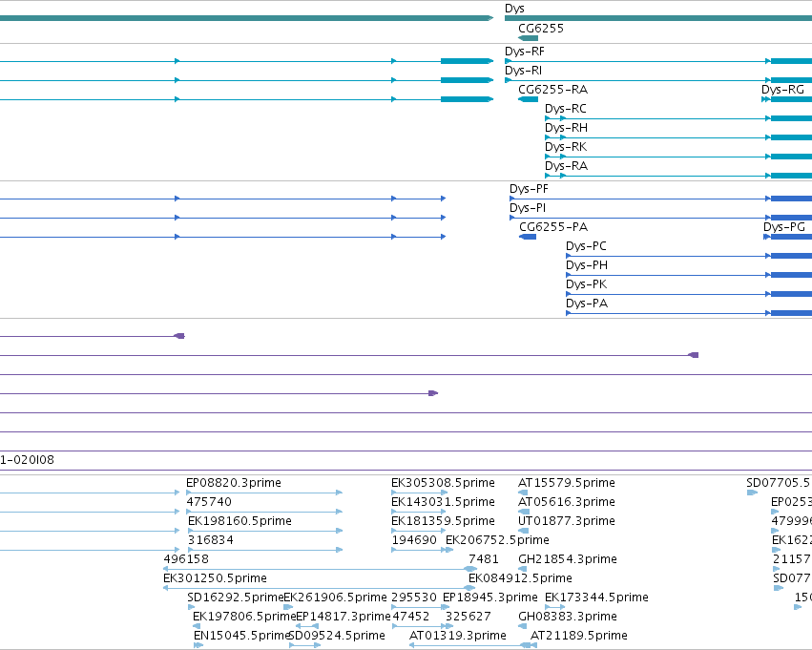Click the 194690 feature label

[x=414, y=540]
